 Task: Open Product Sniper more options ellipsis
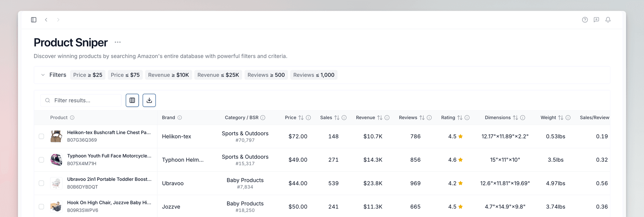[118, 42]
